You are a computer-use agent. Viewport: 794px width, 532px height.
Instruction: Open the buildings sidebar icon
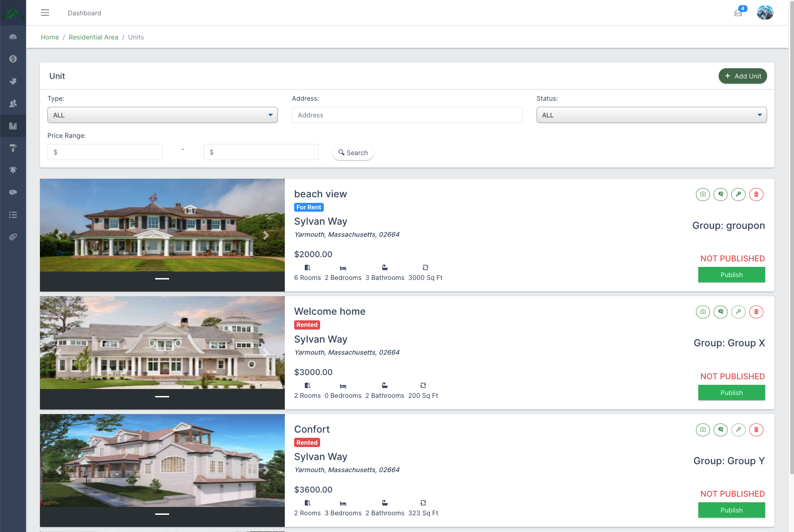(x=13, y=126)
